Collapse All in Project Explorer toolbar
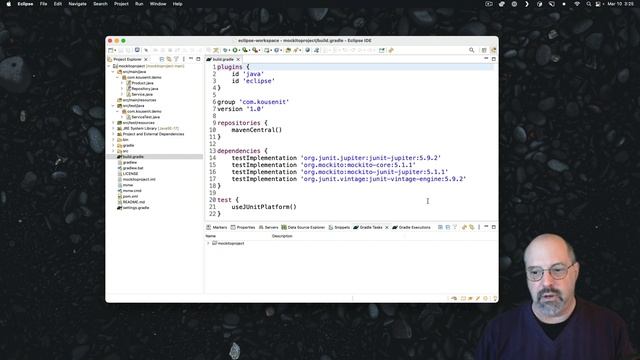 [x=162, y=59]
